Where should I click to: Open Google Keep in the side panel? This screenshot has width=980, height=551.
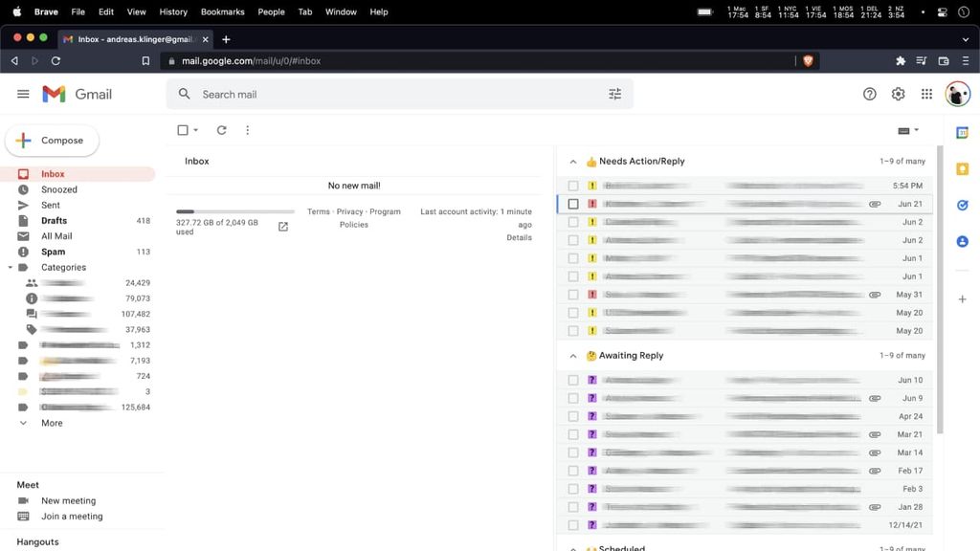pyautogui.click(x=963, y=169)
